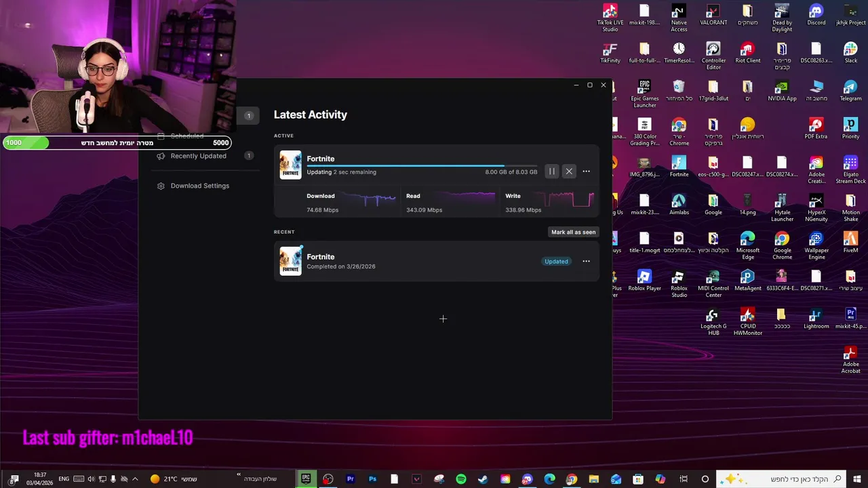Open VALORANT desktop shortcut
Screen dimensions: 868x488
click(x=713, y=15)
